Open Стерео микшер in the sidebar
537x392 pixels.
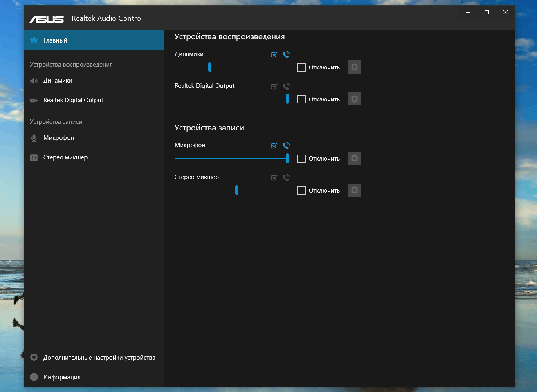click(94, 157)
